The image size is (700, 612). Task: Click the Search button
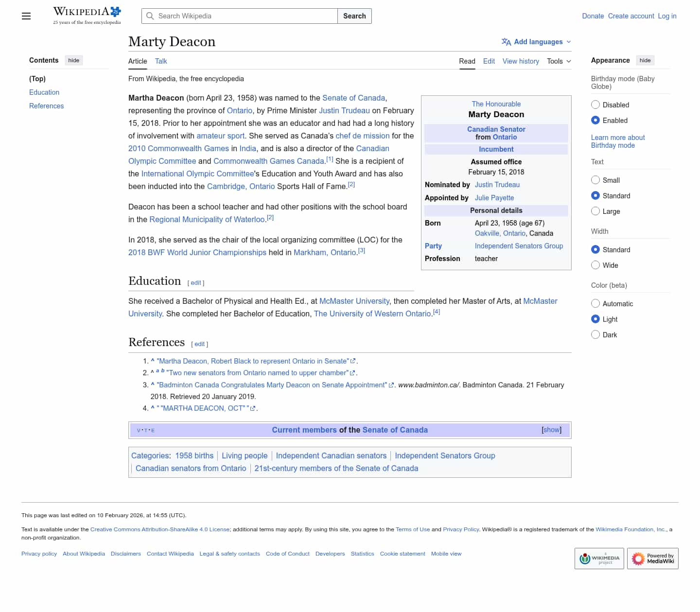[354, 16]
